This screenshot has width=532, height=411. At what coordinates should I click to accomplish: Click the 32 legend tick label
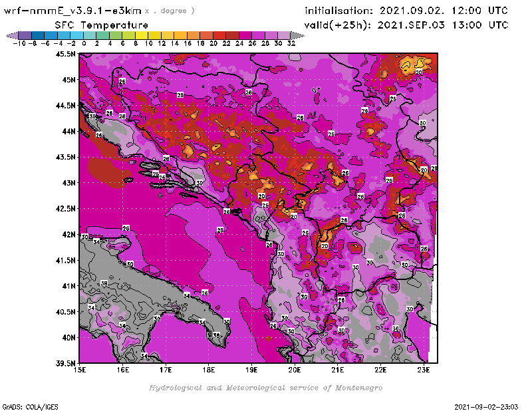point(291,44)
